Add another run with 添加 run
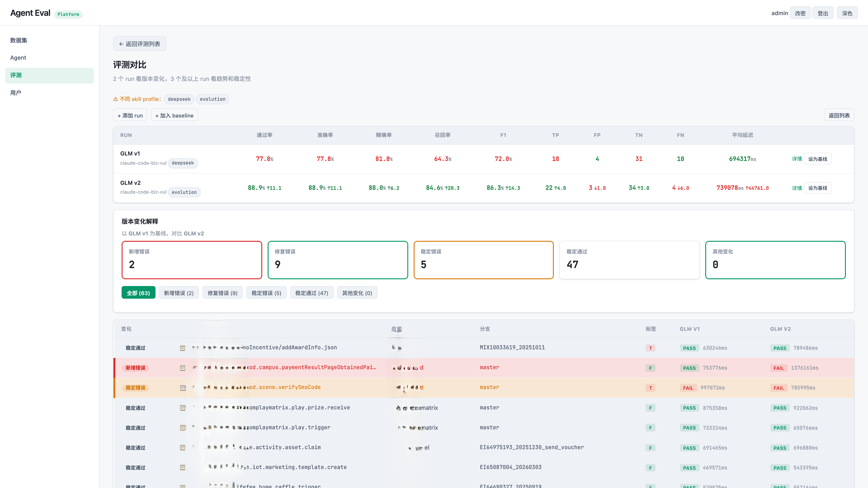Viewport: 868px width, 488px height. [x=130, y=115]
